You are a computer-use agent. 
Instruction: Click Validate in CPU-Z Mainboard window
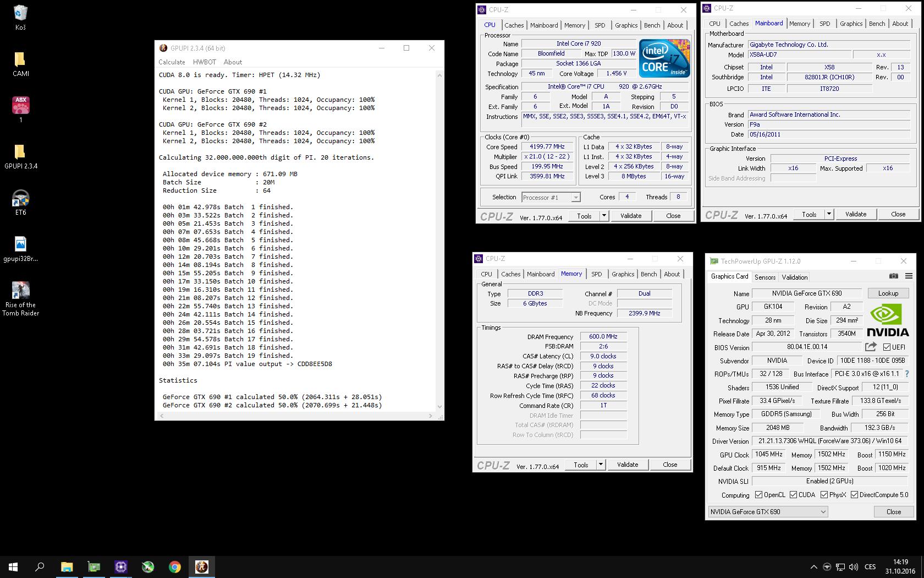coord(855,214)
